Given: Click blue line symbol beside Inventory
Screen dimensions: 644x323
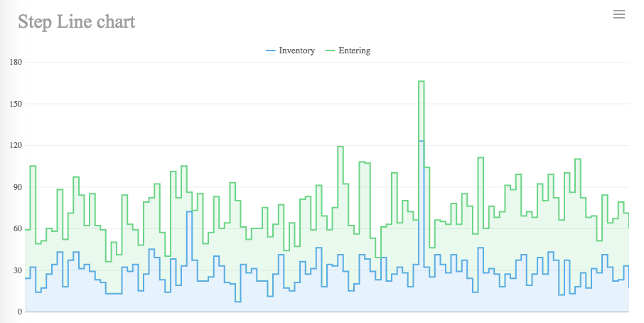Looking at the screenshot, I should pos(270,51).
